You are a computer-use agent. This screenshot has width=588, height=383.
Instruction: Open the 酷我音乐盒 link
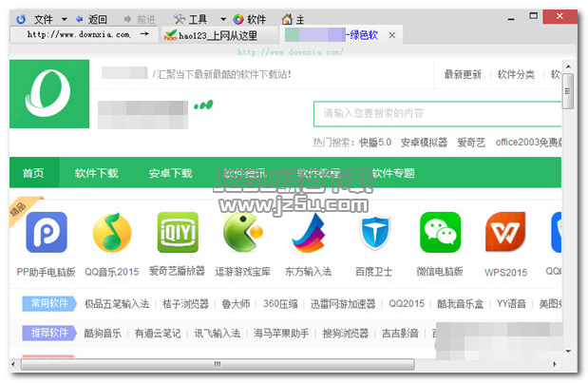pos(460,304)
